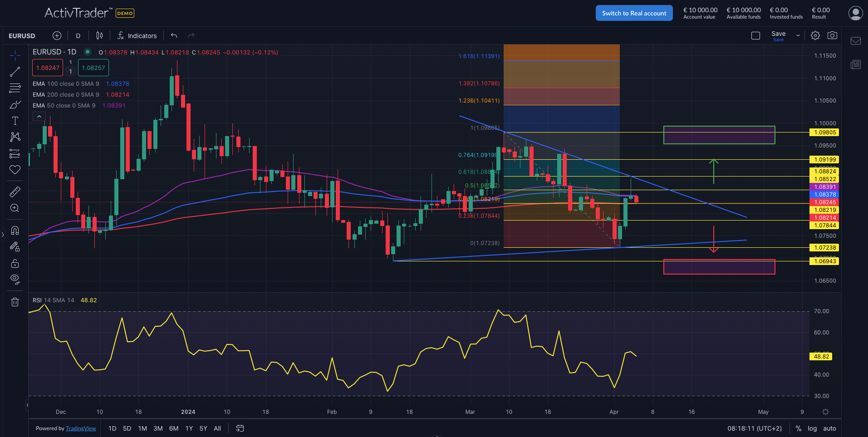This screenshot has width=868, height=437.
Task: Open the measure ruler tool
Action: pos(15,191)
